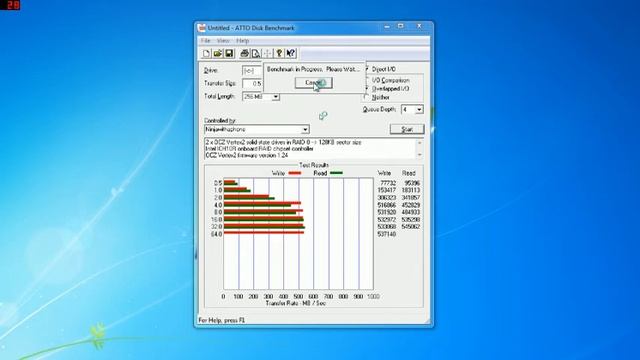640x360 pixels.
Task: Toggle the Direct I/O checkbox
Action: (367, 69)
